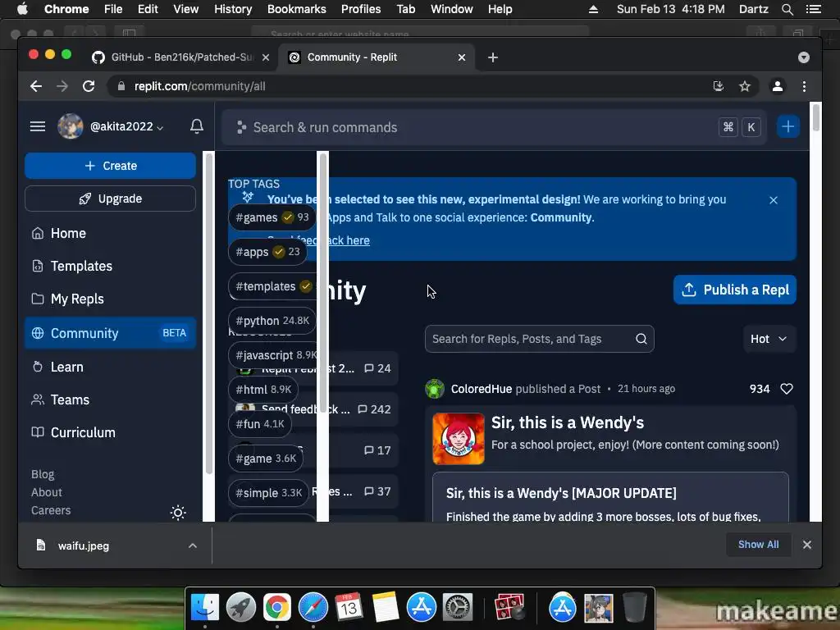Dismiss the experimental design banner
840x630 pixels.
773,200
